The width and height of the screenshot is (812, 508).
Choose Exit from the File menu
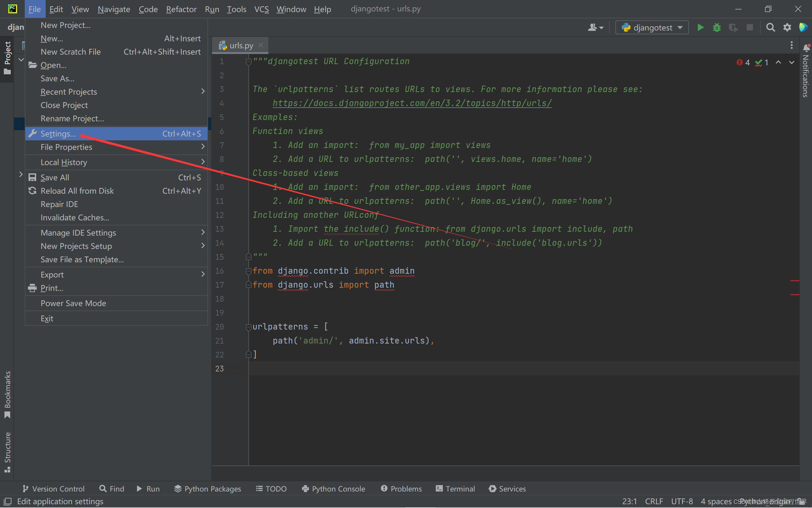(x=116, y=318)
